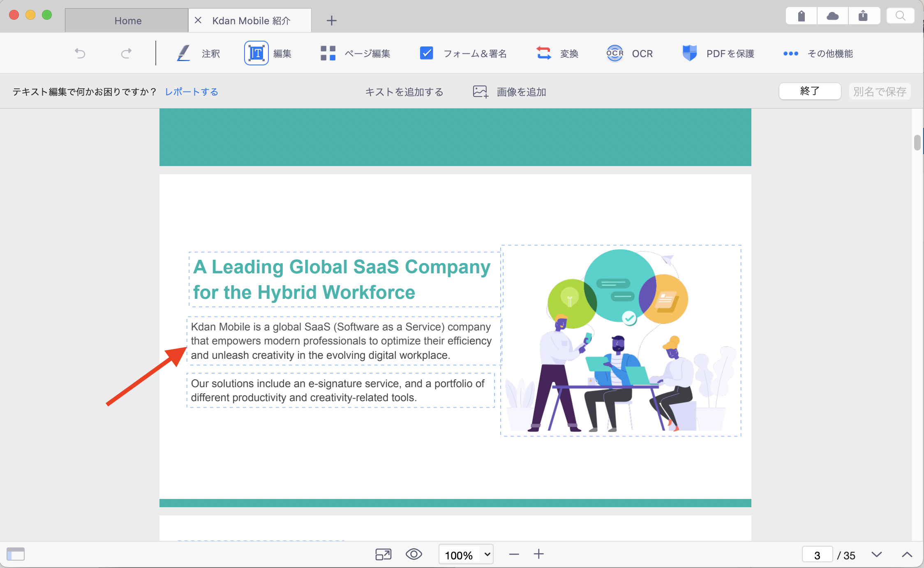Click the 別名で保存 button
Viewport: 924px width, 568px height.
click(x=880, y=91)
